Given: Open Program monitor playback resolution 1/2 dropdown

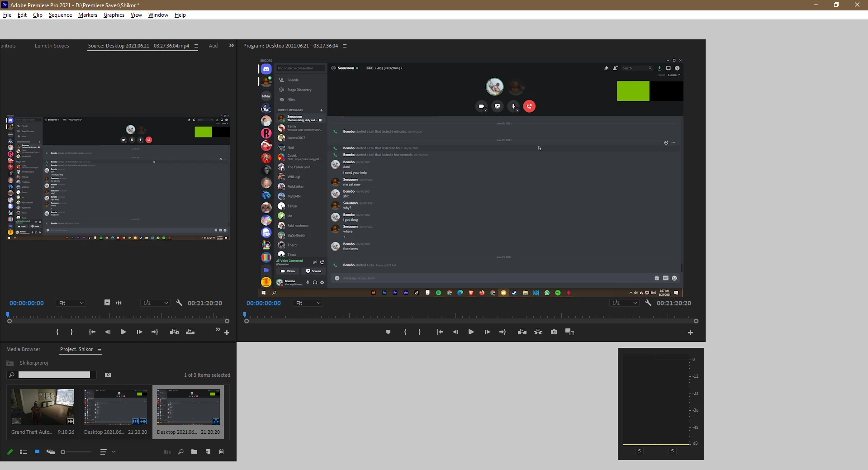Looking at the screenshot, I should tap(624, 303).
